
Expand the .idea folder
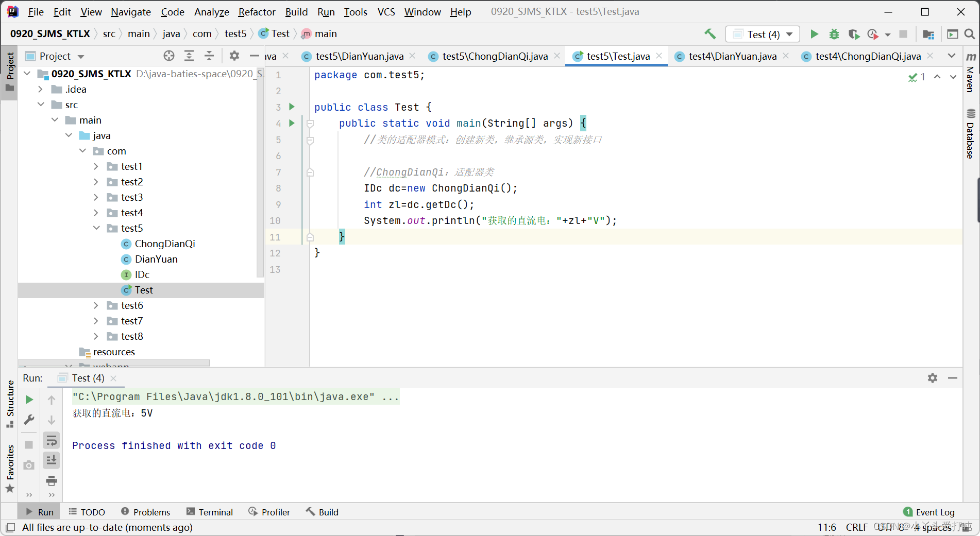[x=41, y=90]
